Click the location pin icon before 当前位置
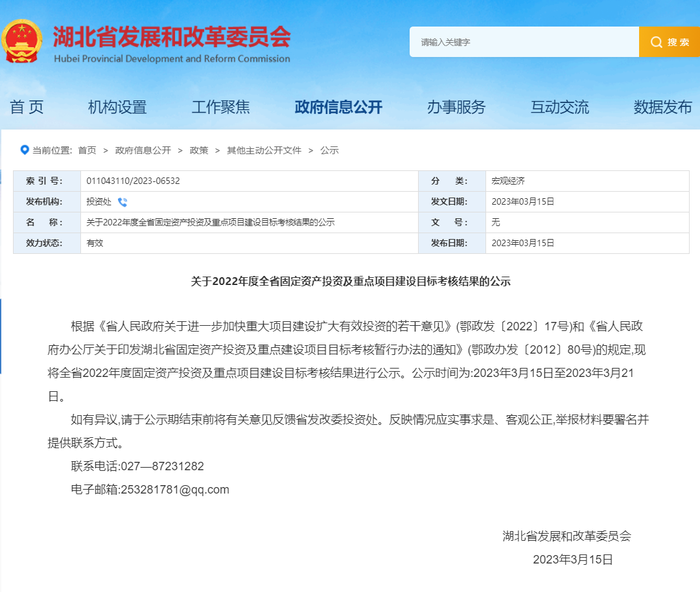The image size is (700, 592). (x=25, y=150)
